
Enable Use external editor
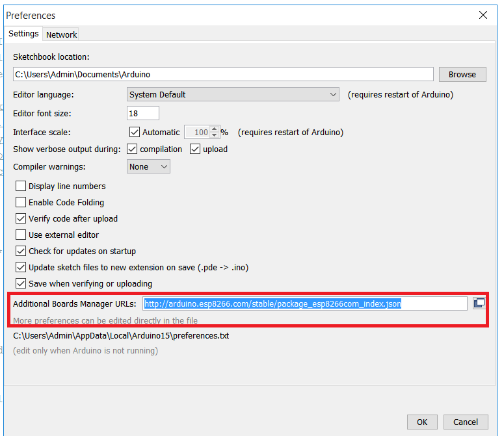pyautogui.click(x=21, y=235)
